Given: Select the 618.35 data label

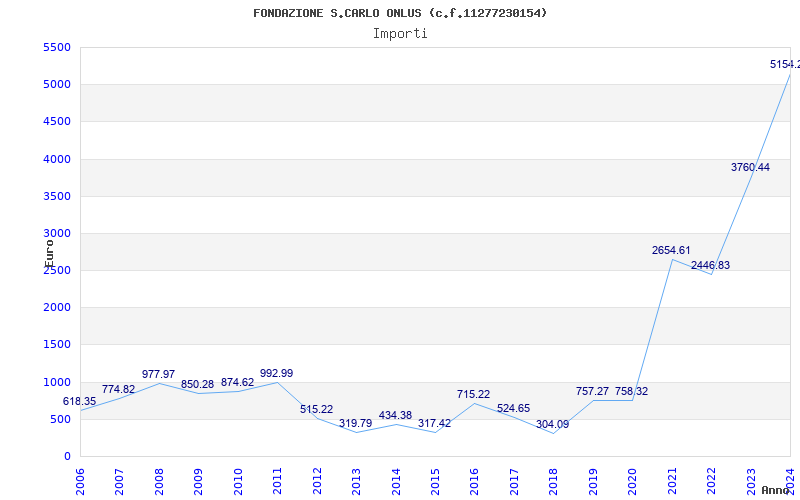Looking at the screenshot, I should [80, 401].
